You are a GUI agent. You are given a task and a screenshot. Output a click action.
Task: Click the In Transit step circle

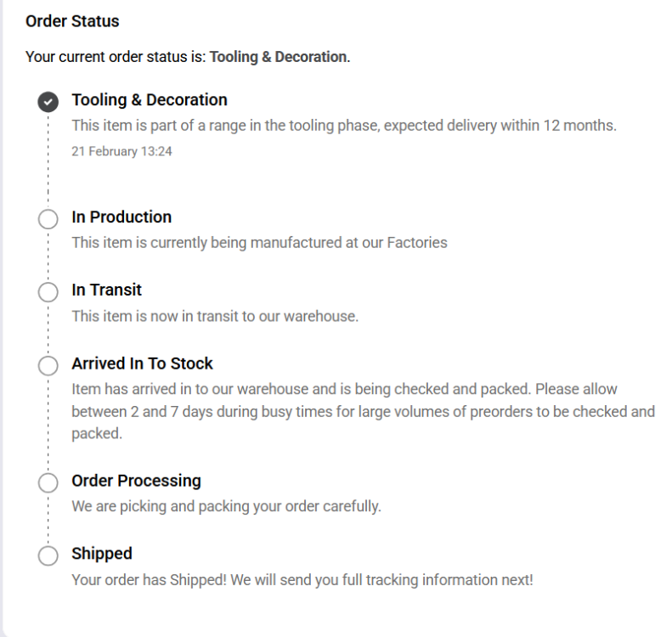coord(48,291)
